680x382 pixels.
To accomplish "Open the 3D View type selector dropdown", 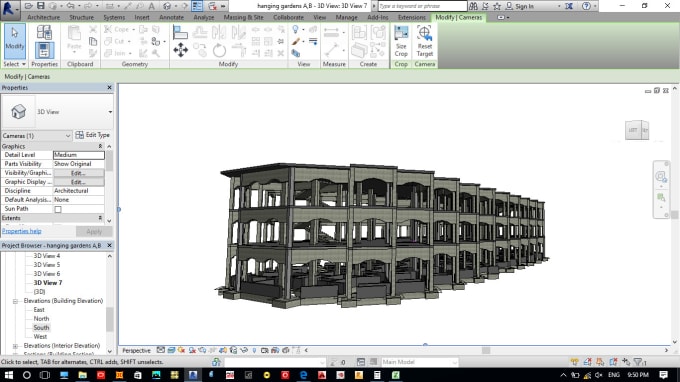I will point(110,112).
